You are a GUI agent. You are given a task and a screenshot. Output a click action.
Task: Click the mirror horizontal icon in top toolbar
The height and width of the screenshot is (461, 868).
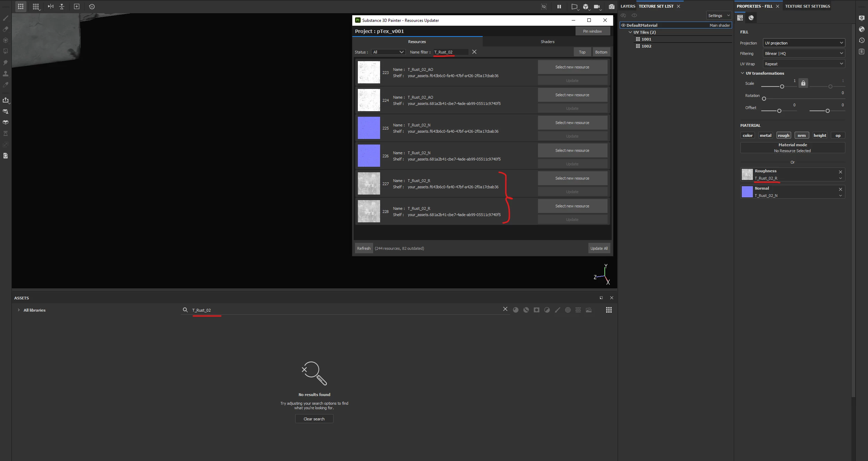[51, 7]
